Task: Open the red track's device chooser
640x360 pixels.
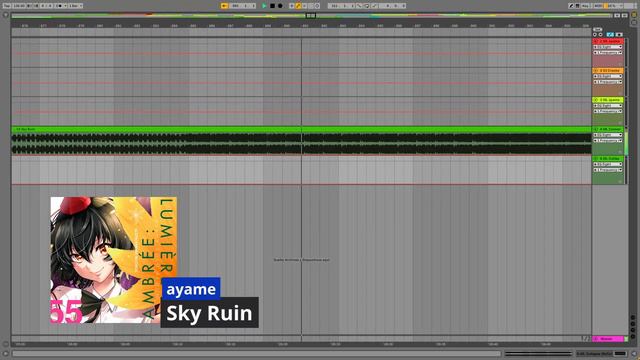Action: (x=608, y=47)
